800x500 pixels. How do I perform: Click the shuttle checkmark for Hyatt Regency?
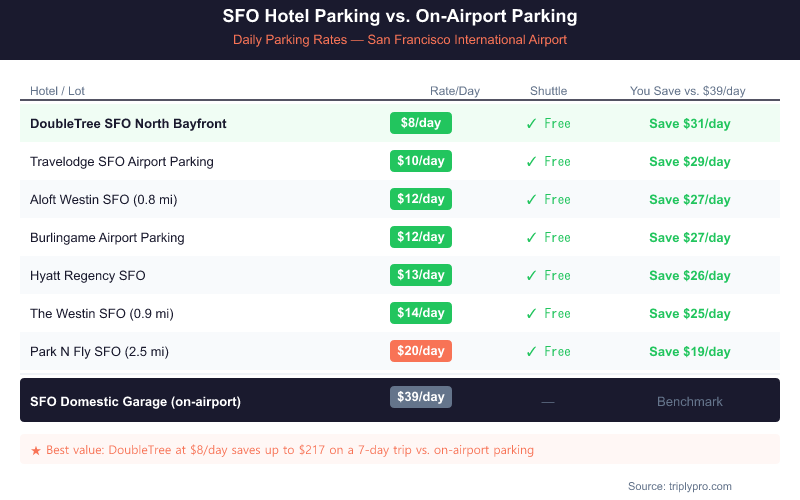(x=532, y=276)
